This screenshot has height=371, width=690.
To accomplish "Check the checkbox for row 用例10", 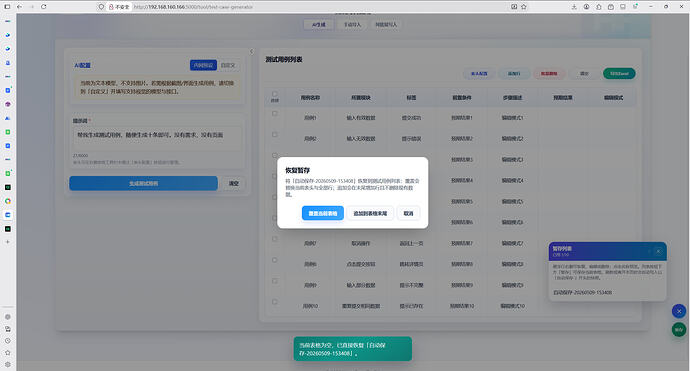I will [x=275, y=302].
